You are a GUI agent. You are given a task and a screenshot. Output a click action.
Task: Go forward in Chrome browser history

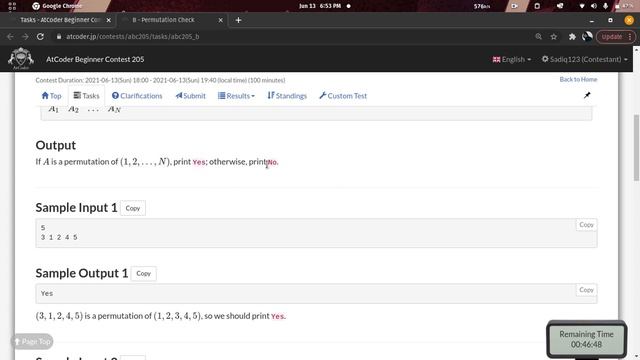[x=25, y=37]
